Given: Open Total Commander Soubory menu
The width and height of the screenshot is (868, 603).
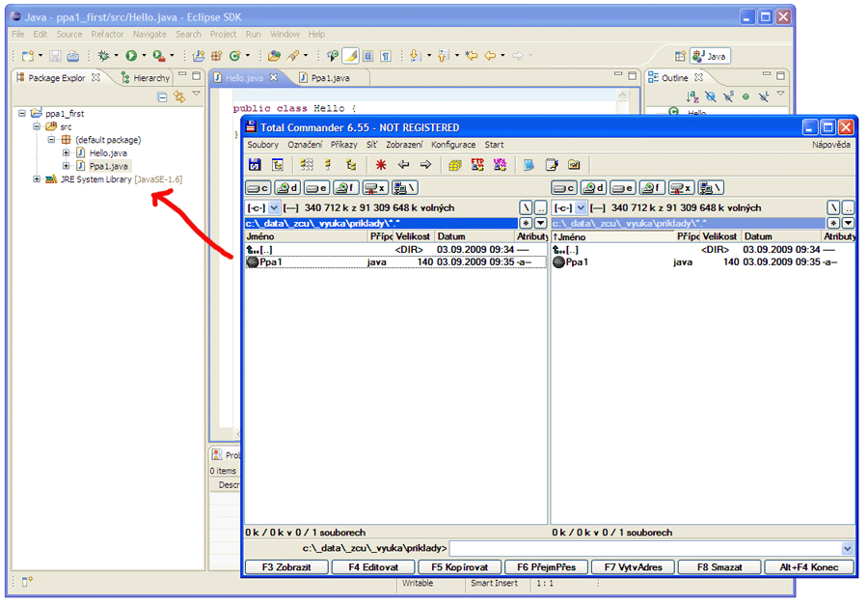Looking at the screenshot, I should (x=263, y=145).
